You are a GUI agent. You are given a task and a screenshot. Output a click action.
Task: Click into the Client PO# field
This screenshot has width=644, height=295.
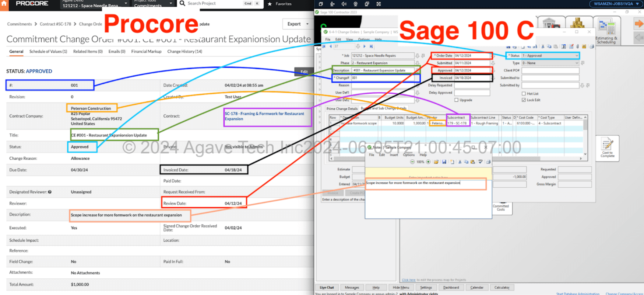tap(550, 70)
